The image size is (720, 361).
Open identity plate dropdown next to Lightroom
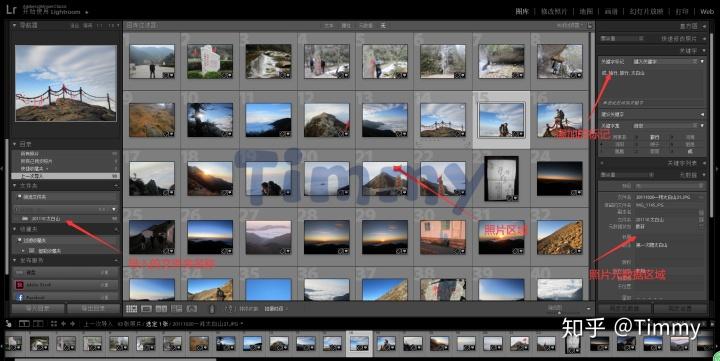tap(87, 12)
